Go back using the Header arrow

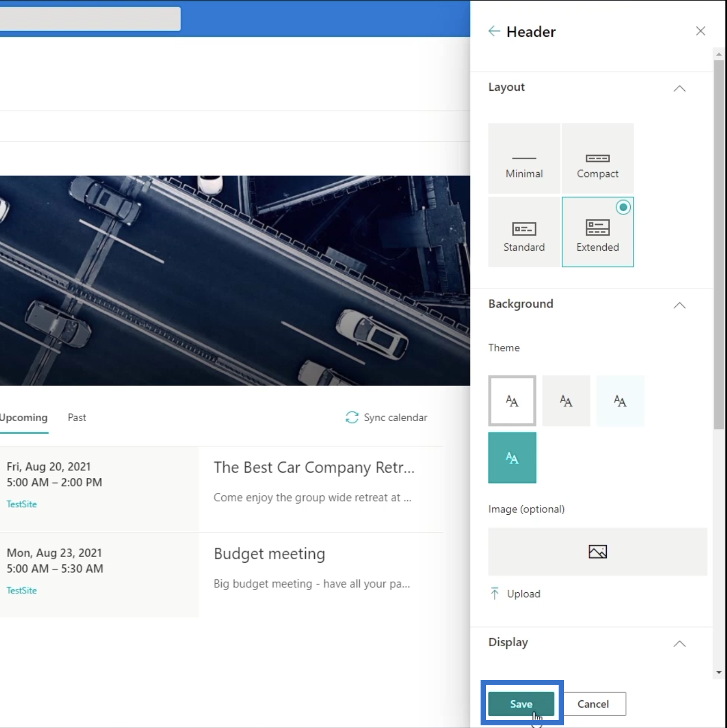tap(494, 32)
